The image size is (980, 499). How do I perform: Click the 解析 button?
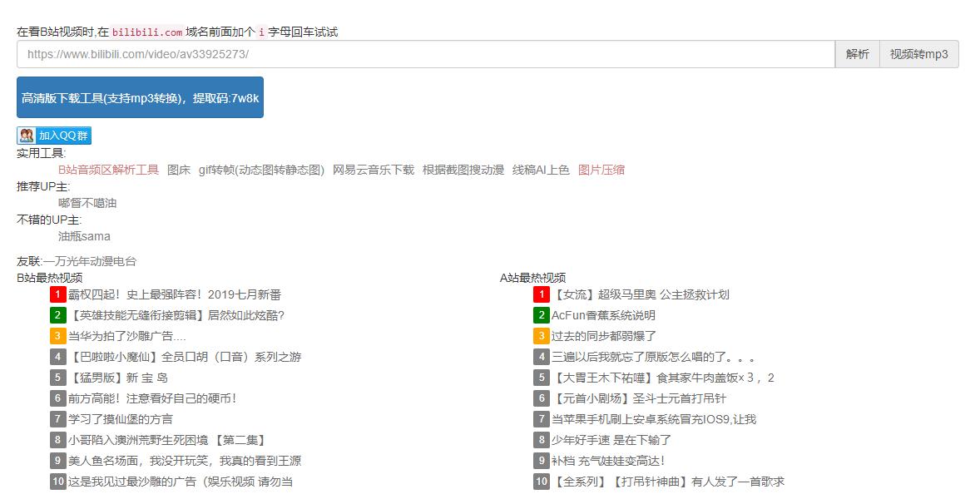[857, 52]
